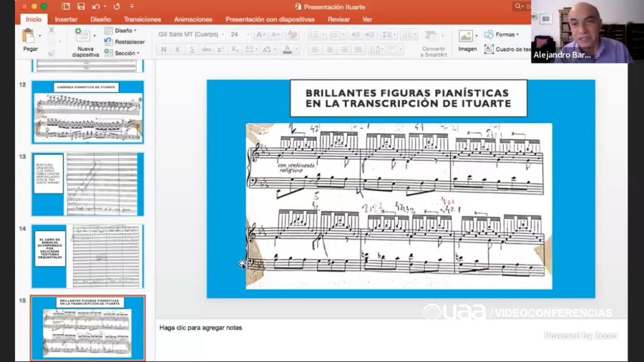
Task: Click the superscript X² icon
Action: click(220, 49)
